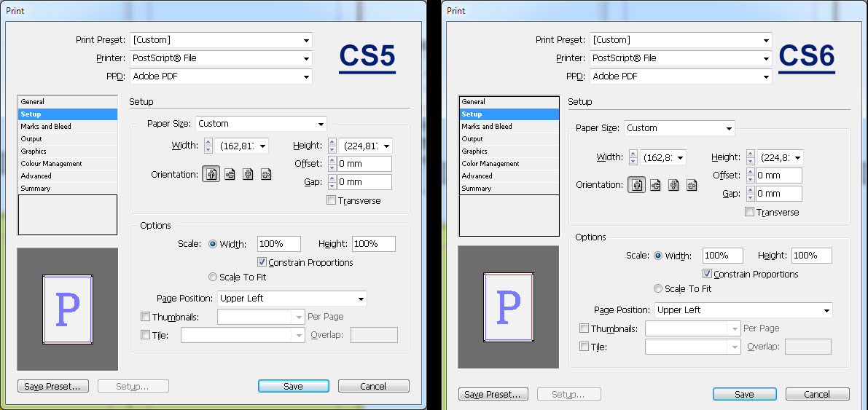Click page preview thumbnail in CS6 dialog
The image size is (868, 410).
(508, 307)
